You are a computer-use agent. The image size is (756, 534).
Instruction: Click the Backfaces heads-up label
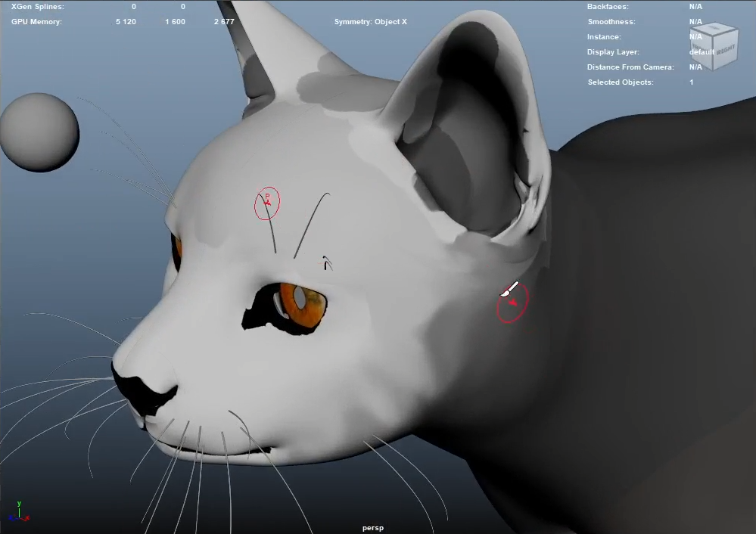[608, 7]
